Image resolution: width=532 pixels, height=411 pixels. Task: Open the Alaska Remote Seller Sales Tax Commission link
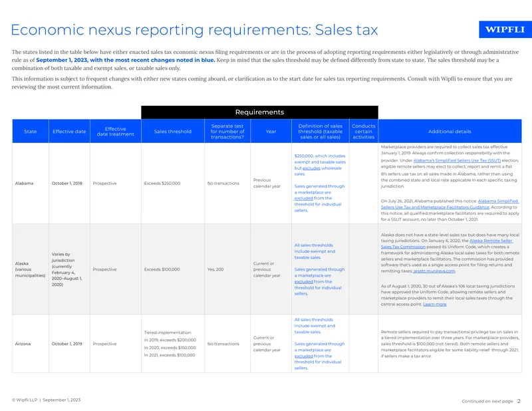[446, 243]
